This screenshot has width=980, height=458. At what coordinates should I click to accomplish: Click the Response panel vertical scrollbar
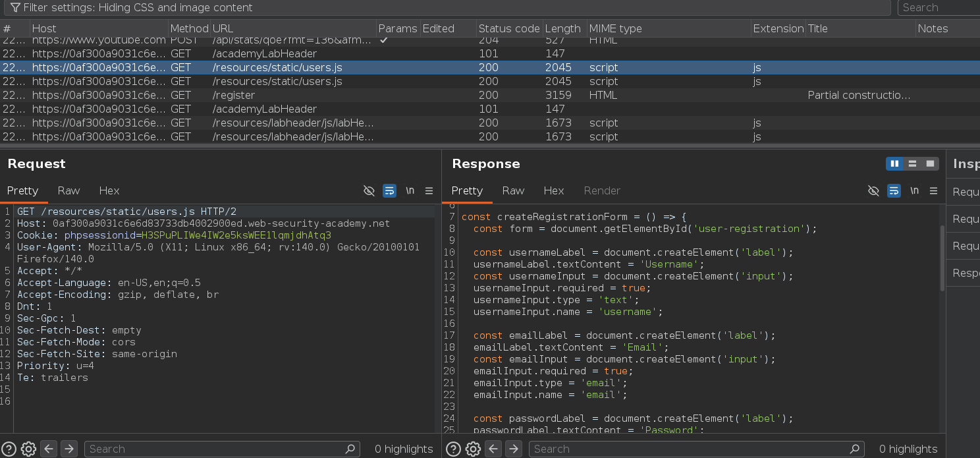pos(942,258)
